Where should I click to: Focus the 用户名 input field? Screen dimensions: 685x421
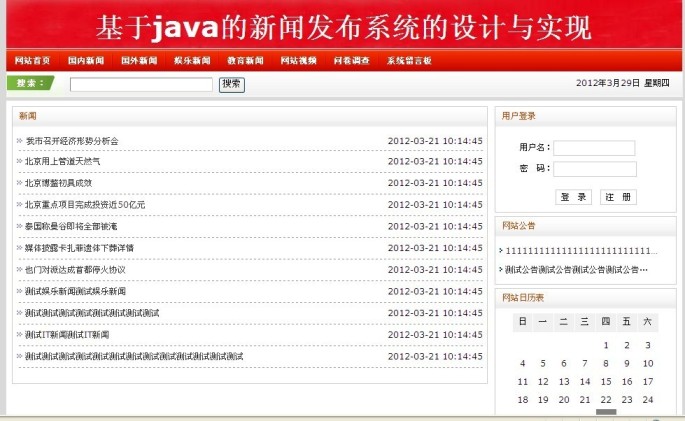(x=594, y=148)
